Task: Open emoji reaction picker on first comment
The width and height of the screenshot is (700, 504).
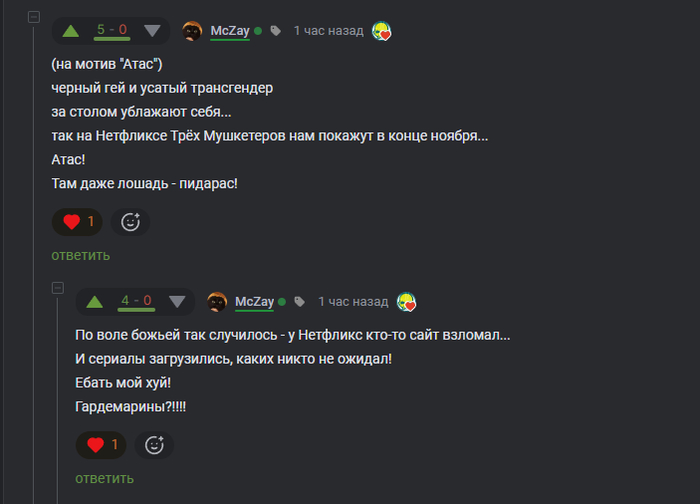Action: 130,222
